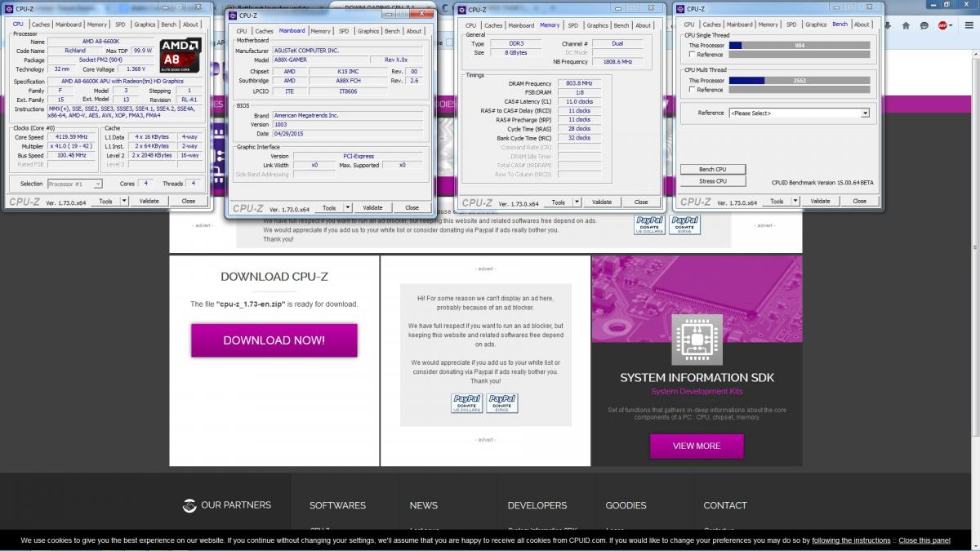Open the Reference 'Please Select' dropdown

[799, 113]
